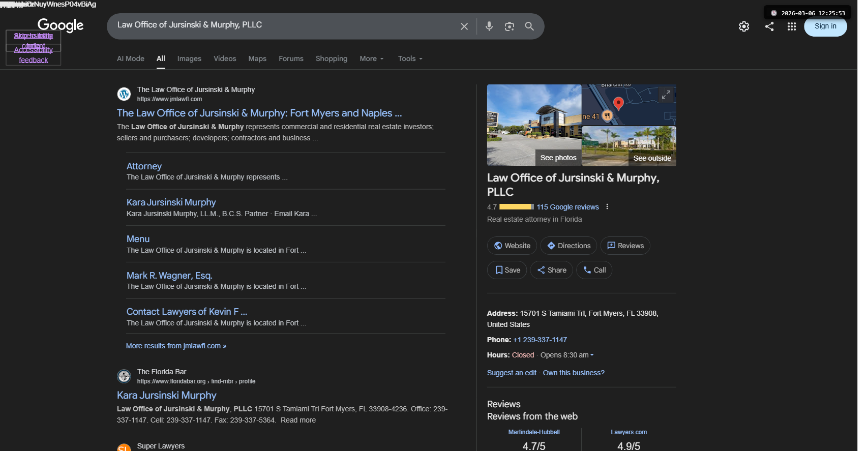Share the business listing
This screenshot has height=451, width=868.
click(552, 270)
